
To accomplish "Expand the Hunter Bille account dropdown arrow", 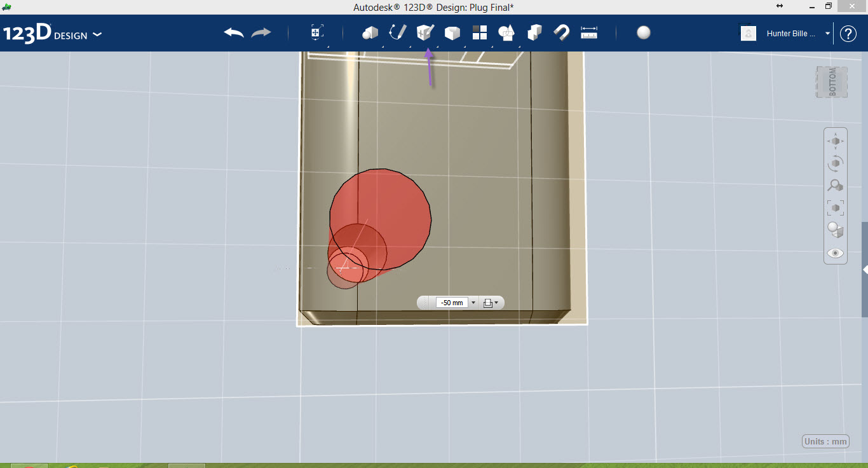I will [827, 34].
